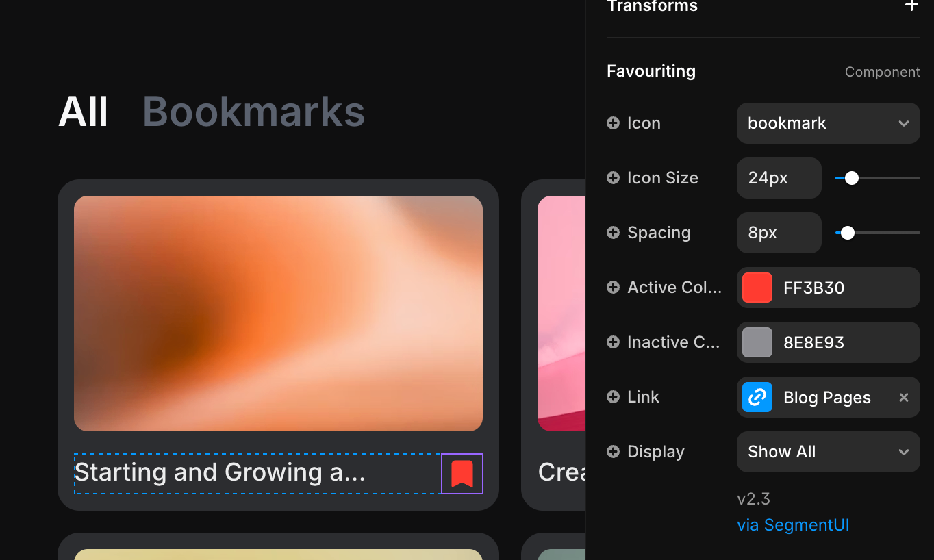
Task: Click the FF3B30 active color swatch
Action: [757, 288]
